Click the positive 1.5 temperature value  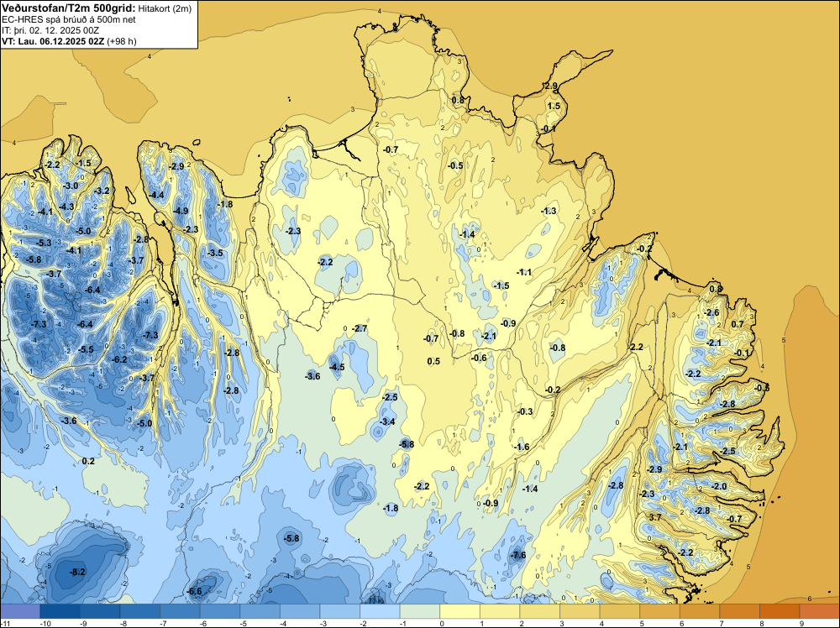[x=554, y=106]
